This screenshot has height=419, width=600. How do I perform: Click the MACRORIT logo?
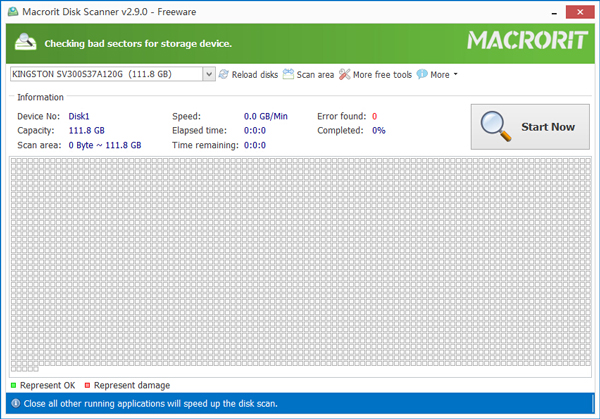click(527, 40)
